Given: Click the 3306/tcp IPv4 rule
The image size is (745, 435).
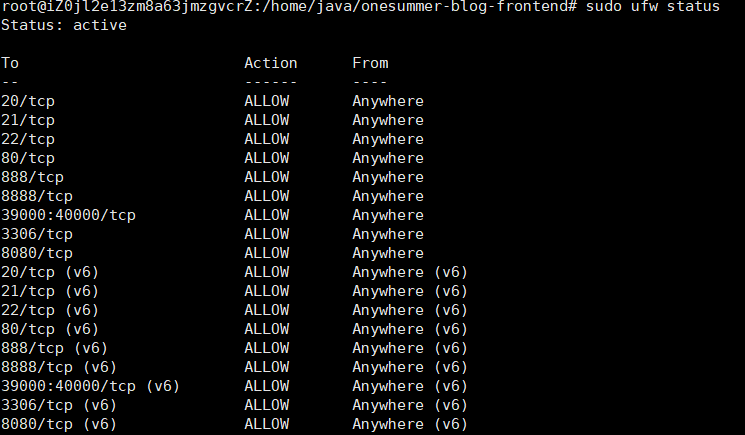Looking at the screenshot, I should pos(37,234).
